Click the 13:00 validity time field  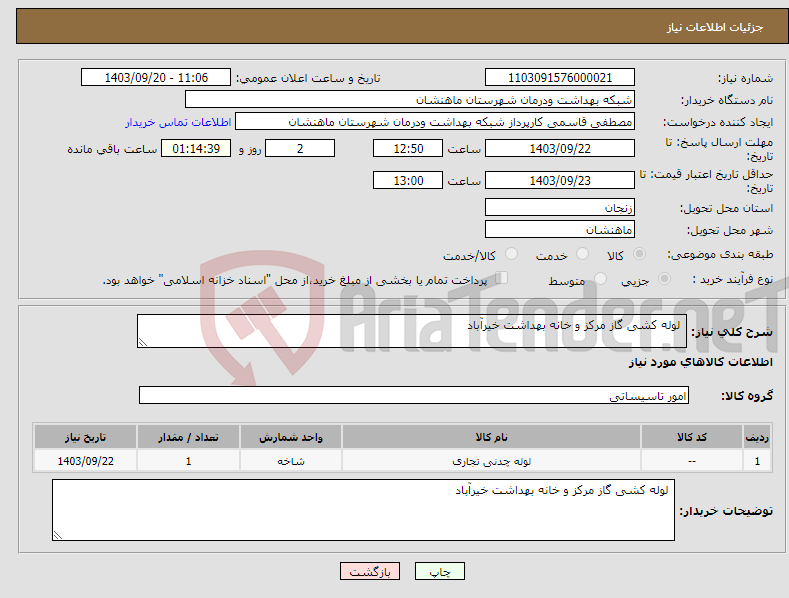pos(408,180)
